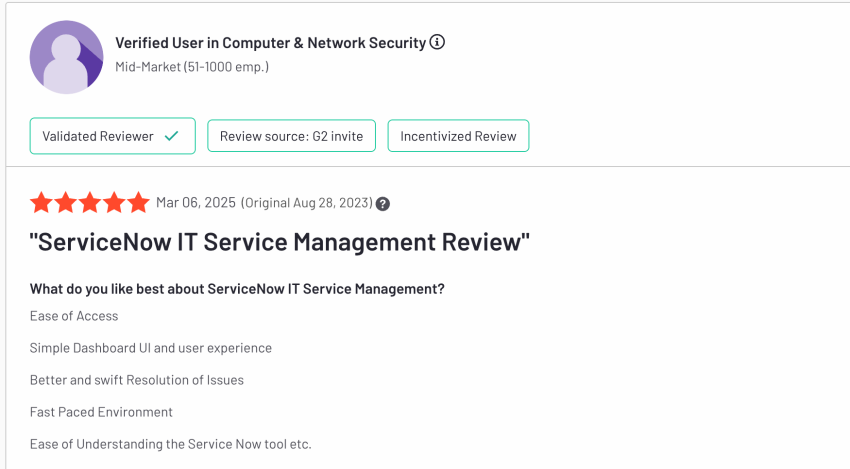Screen dimensions: 850x469
Task: Click the purple user avatar icon
Action: pyautogui.click(x=66, y=57)
